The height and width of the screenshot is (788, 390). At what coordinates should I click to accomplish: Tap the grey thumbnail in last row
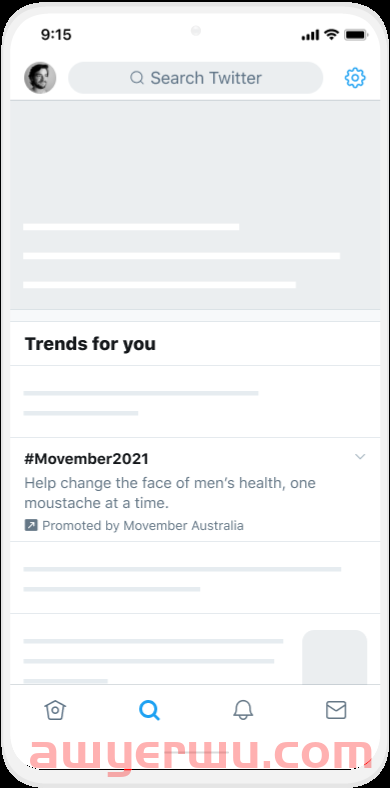(x=335, y=657)
